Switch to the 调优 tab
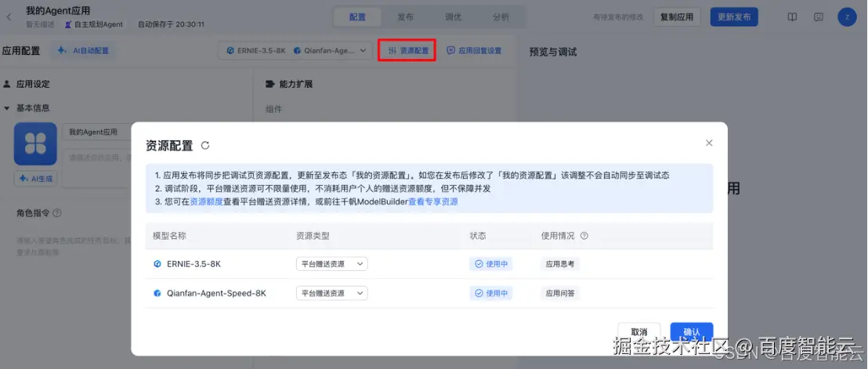868x369 pixels. coord(453,17)
